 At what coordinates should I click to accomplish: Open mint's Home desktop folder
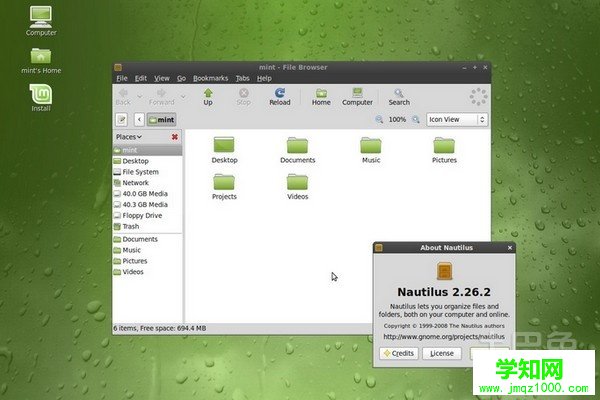click(41, 60)
